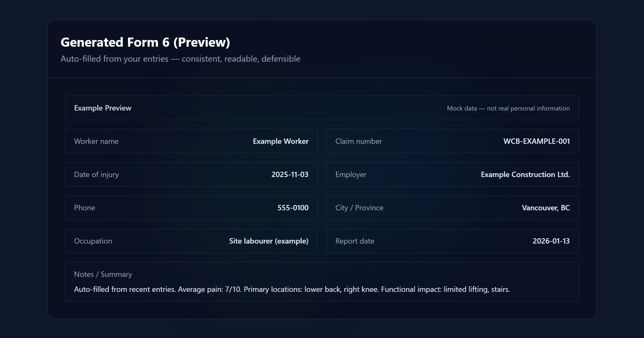Select the Site labourer (example) value
This screenshot has width=644, height=338.
(x=269, y=241)
